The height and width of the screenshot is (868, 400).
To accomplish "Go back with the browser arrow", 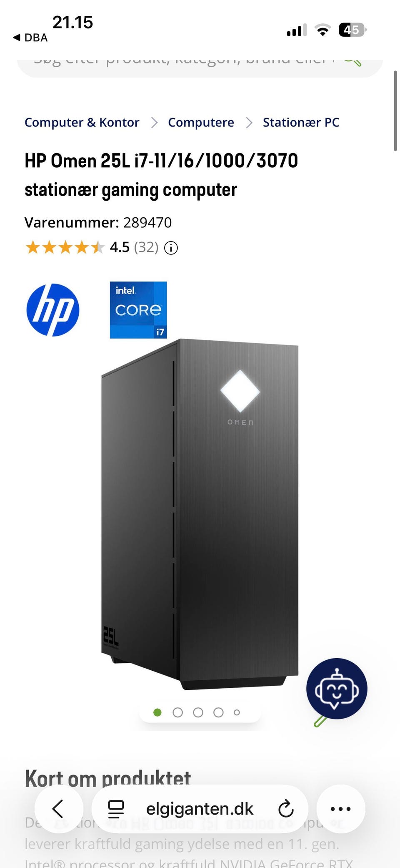I will click(59, 809).
